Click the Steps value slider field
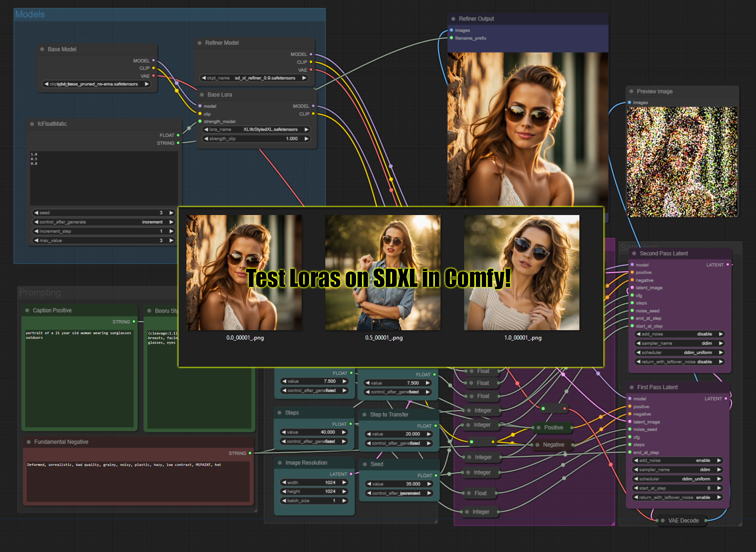 pos(314,432)
